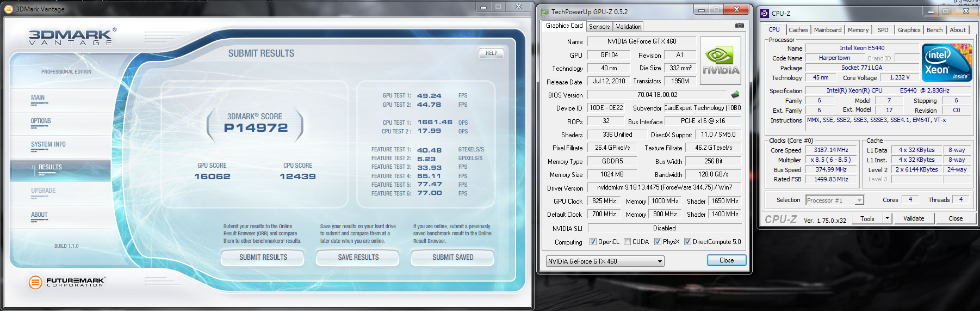Click the Close button in CPU-Z
Screen dimensions: 980x311
coord(956,218)
